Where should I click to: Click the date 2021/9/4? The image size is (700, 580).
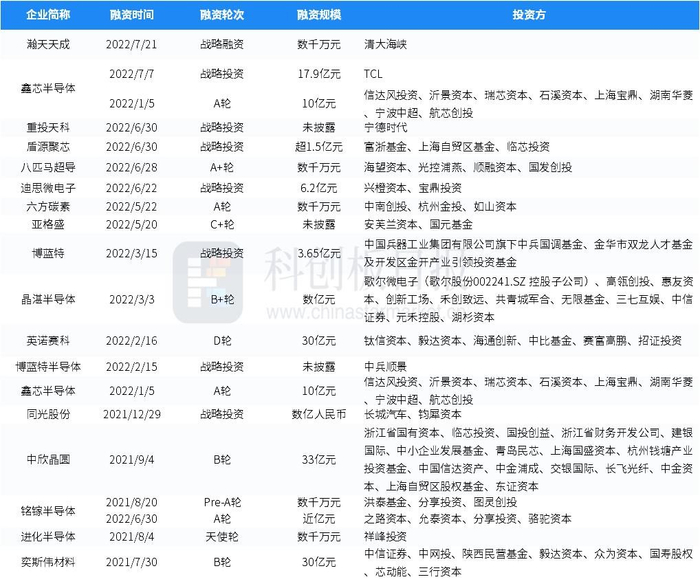click(132, 459)
